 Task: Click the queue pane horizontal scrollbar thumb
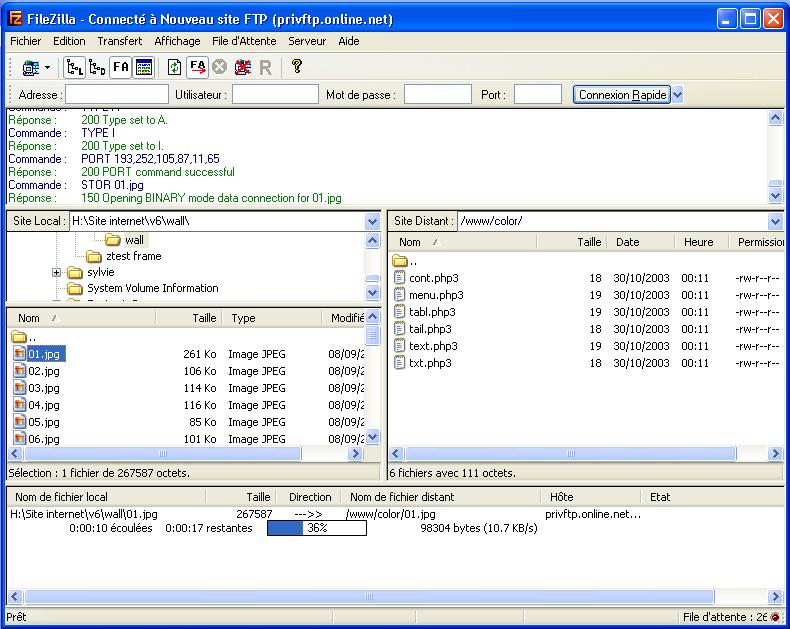pyautogui.click(x=369, y=597)
